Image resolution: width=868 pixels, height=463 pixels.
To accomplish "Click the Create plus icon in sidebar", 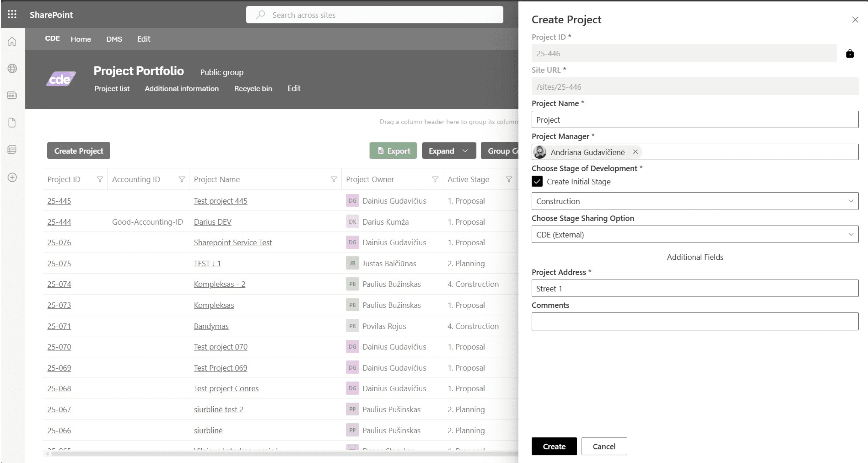I will (12, 178).
